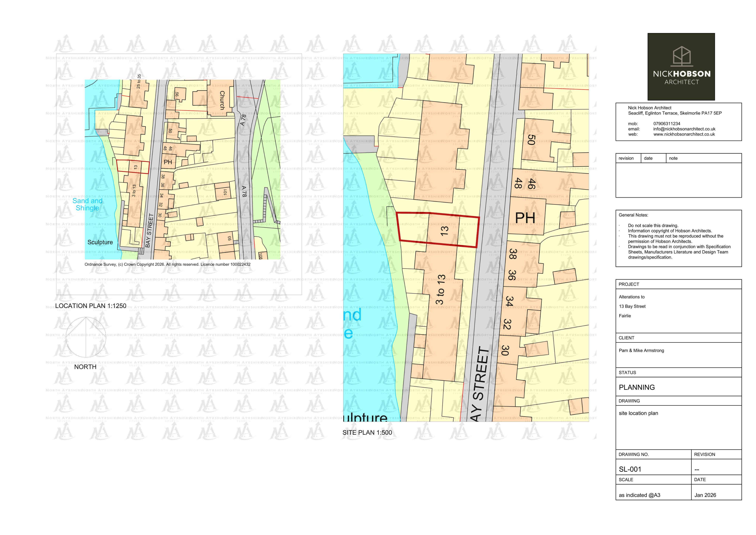Click the 'NORTH' label under the compass

pyautogui.click(x=85, y=367)
